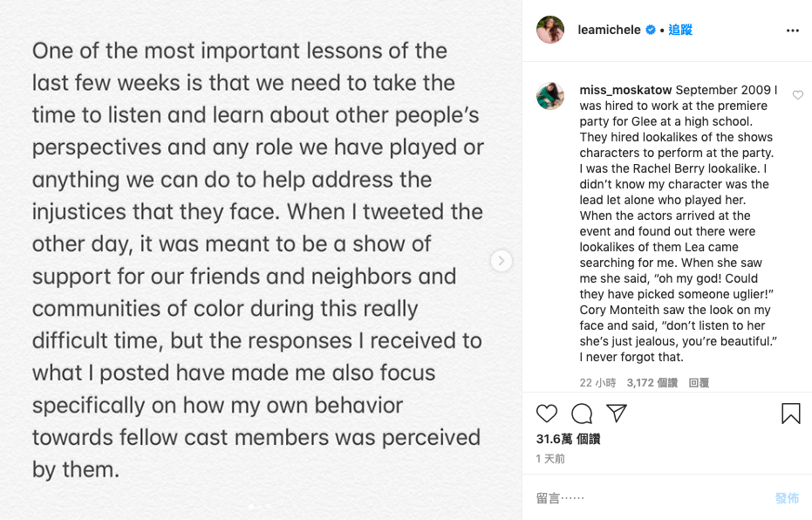
Task: Open the miss_moskatow username link
Action: click(625, 90)
